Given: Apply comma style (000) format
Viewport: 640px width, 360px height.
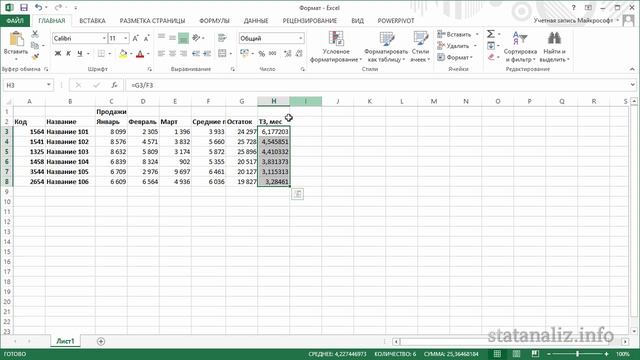Looking at the screenshot, I should point(273,53).
